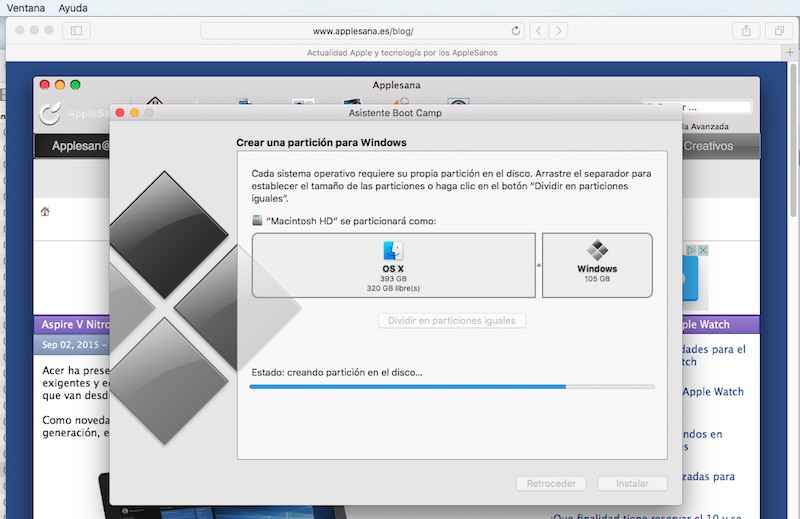Zoom the Applesana window
This screenshot has height=519, width=800.
point(76,85)
